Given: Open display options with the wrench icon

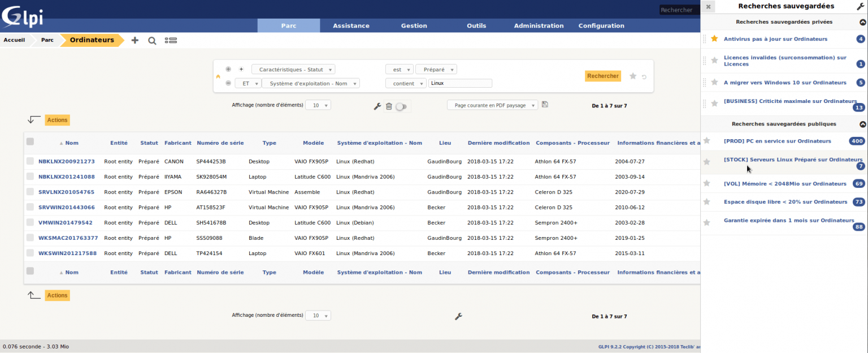Looking at the screenshot, I should (377, 105).
